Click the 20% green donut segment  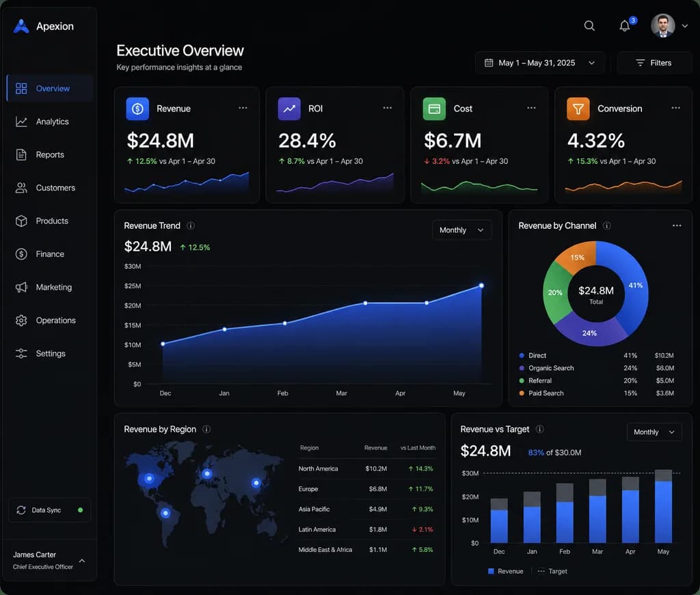click(x=555, y=292)
